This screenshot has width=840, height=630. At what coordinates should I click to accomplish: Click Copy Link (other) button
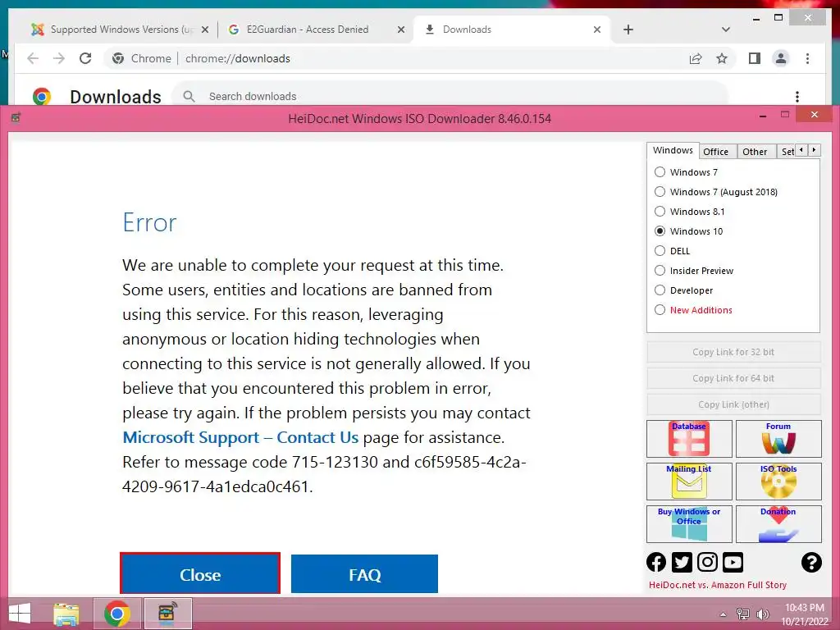[x=733, y=404]
